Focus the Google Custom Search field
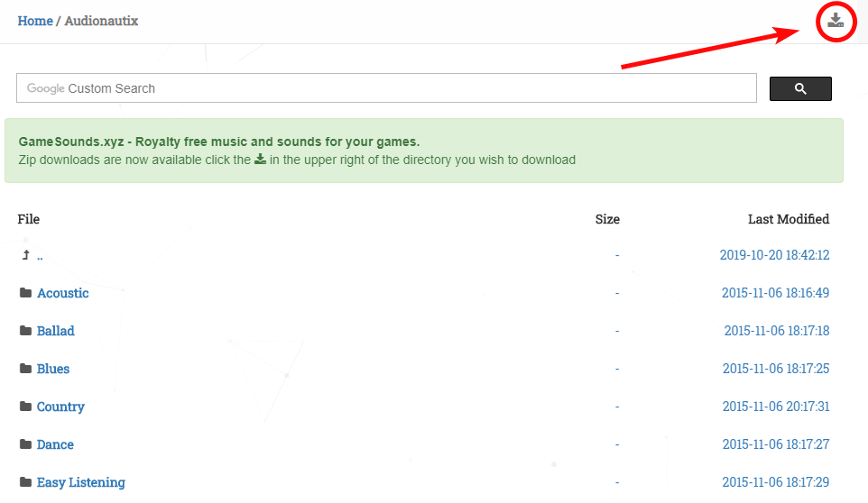The width and height of the screenshot is (868, 503). 386,87
